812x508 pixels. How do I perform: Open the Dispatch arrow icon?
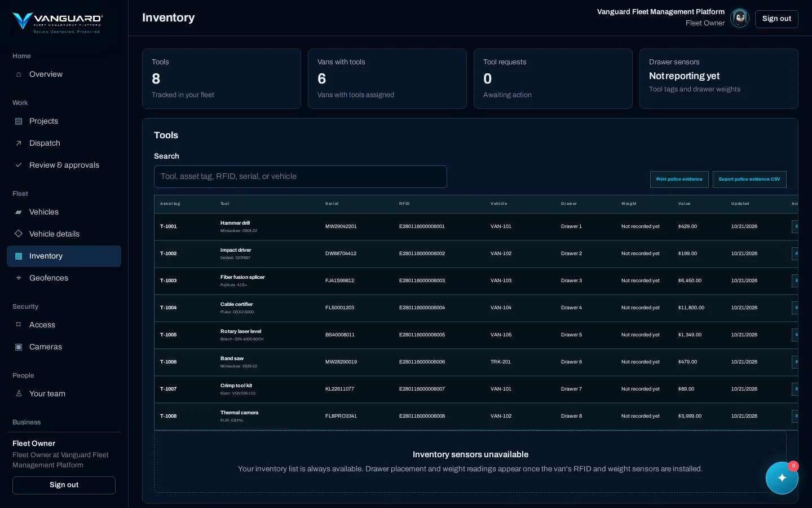(x=19, y=143)
